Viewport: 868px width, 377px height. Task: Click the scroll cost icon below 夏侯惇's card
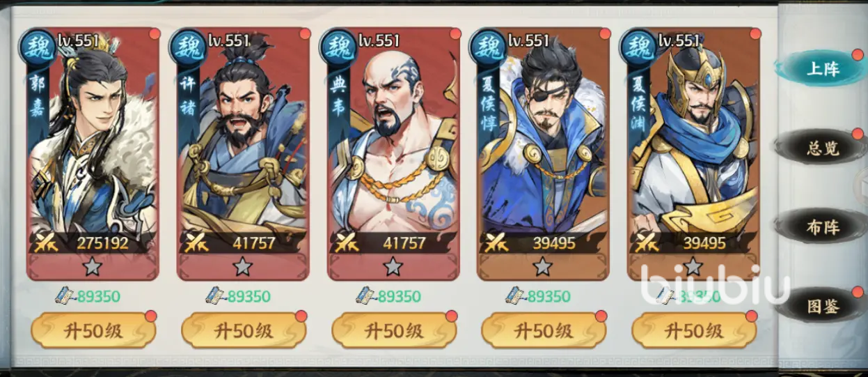tap(516, 295)
